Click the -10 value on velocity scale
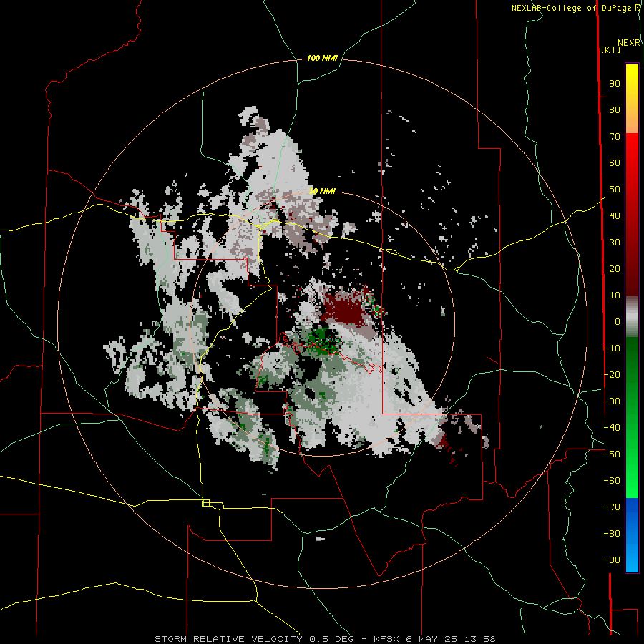This screenshot has height=644, width=644. 612,348
